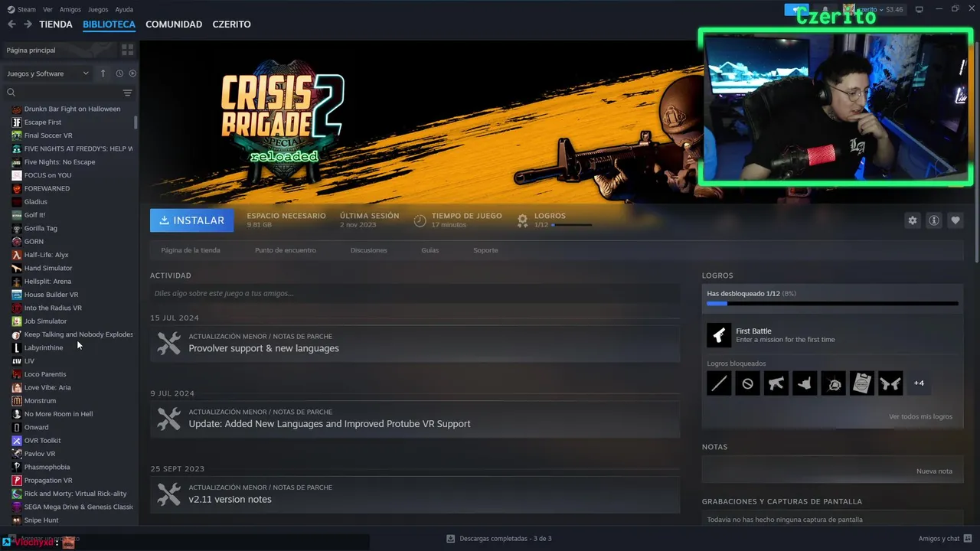Open the Juegos y Software dropdown
Screen dimensions: 980x551
pyautogui.click(x=47, y=73)
